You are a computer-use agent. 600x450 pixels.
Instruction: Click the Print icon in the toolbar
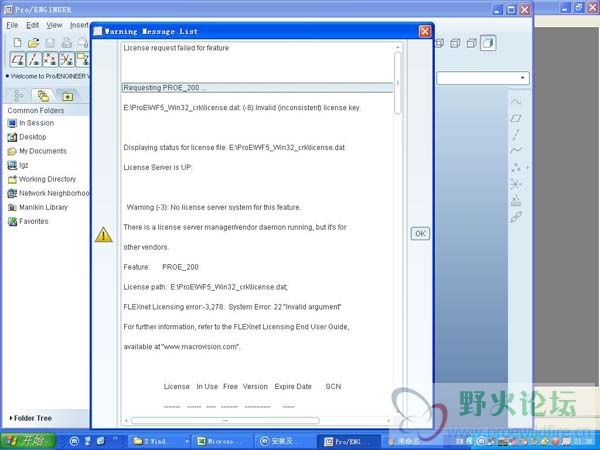[x=67, y=42]
